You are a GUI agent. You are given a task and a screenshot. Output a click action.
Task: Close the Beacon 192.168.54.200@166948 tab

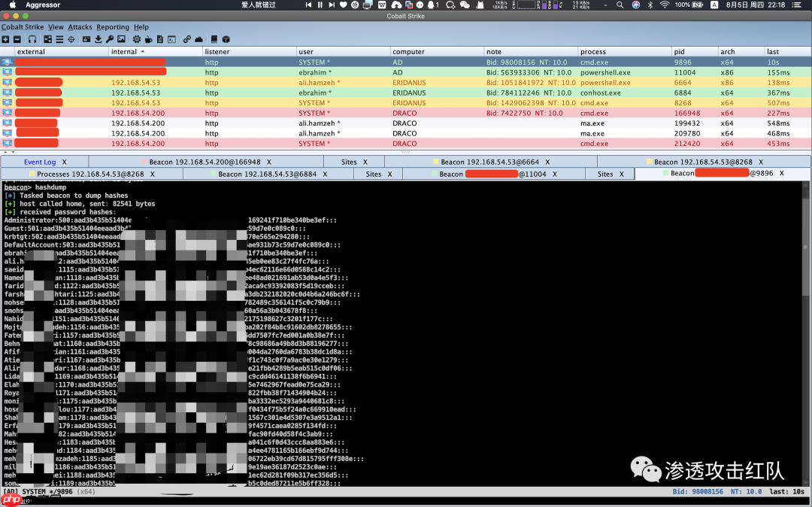click(268, 162)
